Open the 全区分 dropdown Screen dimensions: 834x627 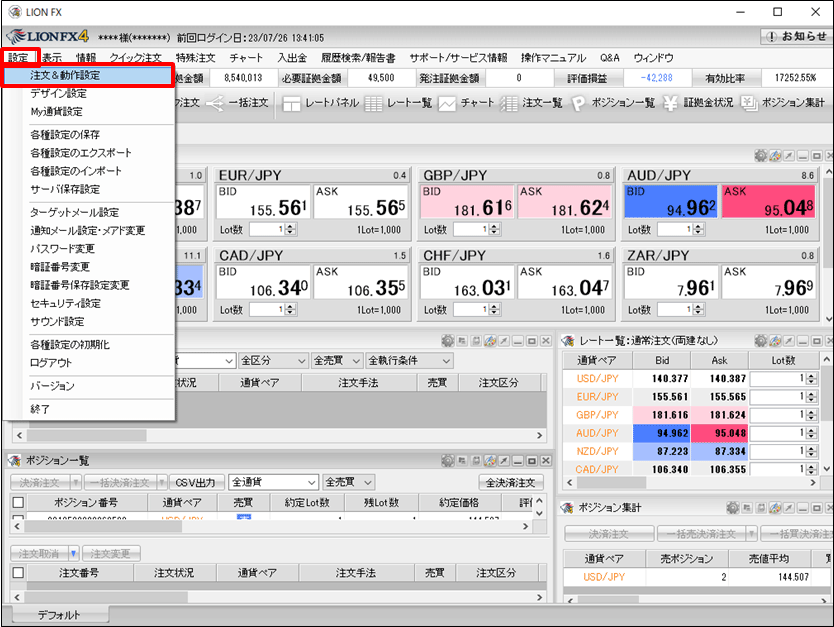coord(273,361)
